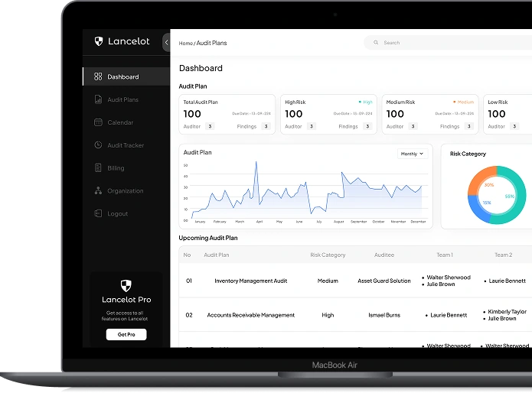Sort by Risk Category column header
Image resolution: width=532 pixels, height=393 pixels.
328,255
